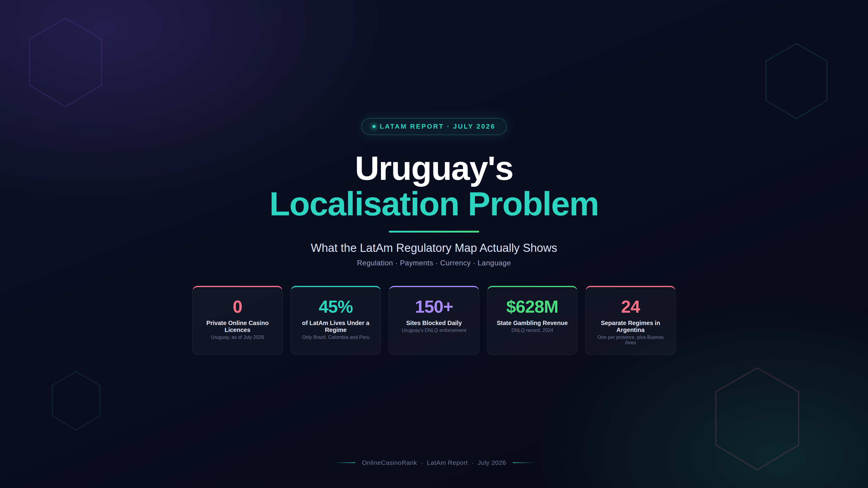
Task: Click the word "Regulation" in the tagline
Action: click(x=375, y=263)
